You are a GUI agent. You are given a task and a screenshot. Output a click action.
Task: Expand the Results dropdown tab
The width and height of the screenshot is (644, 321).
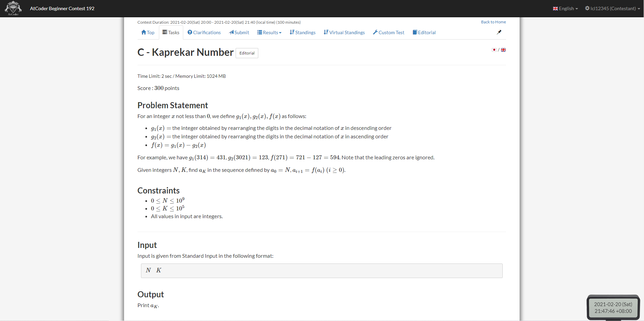(x=269, y=32)
